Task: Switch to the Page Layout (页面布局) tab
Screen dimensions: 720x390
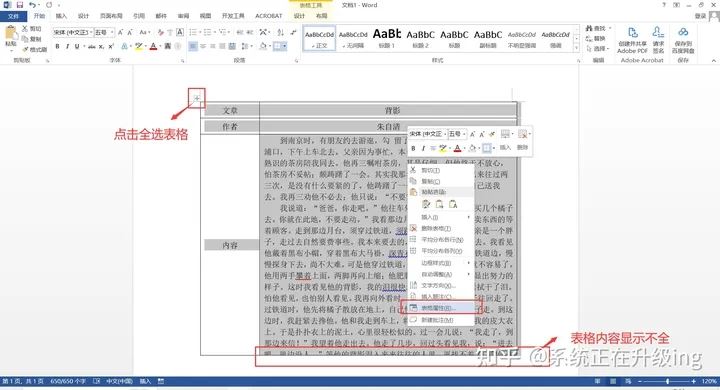Action: (111, 16)
